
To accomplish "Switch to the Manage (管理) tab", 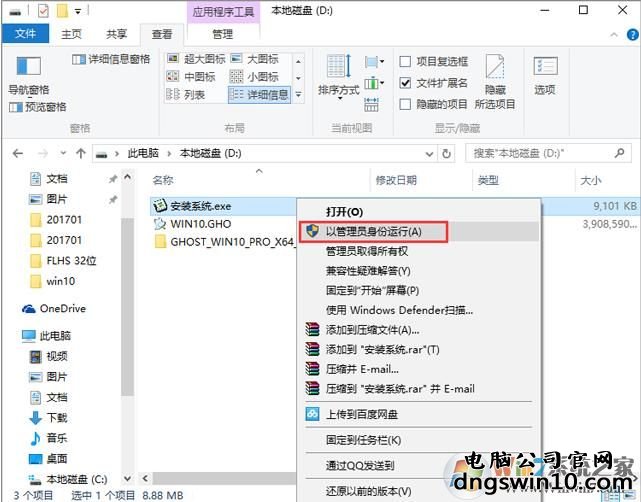I will click(223, 34).
